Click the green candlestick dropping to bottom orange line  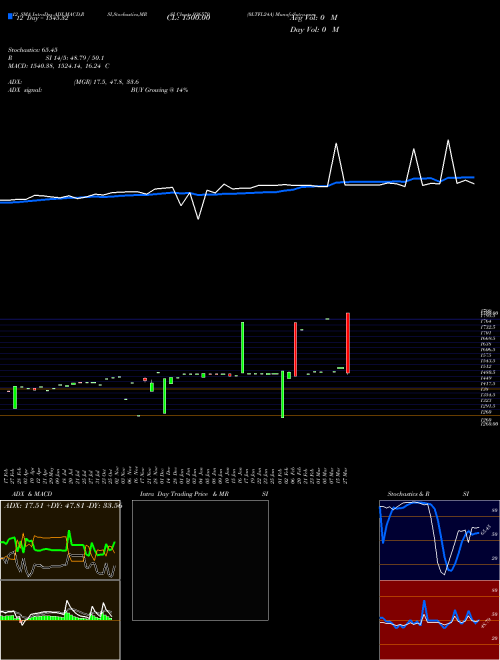tap(282, 394)
